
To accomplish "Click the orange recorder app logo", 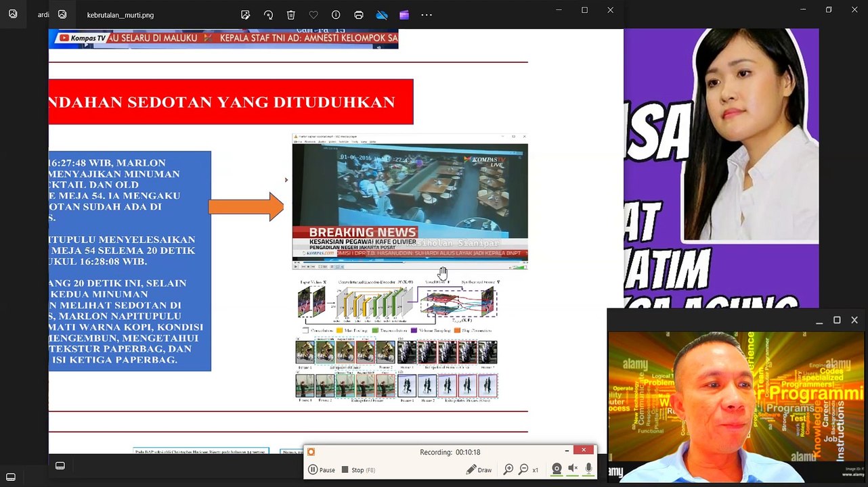I will (311, 452).
